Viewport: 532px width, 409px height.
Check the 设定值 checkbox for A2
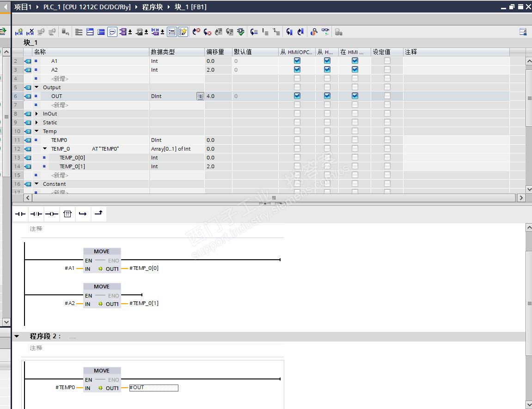pos(387,69)
